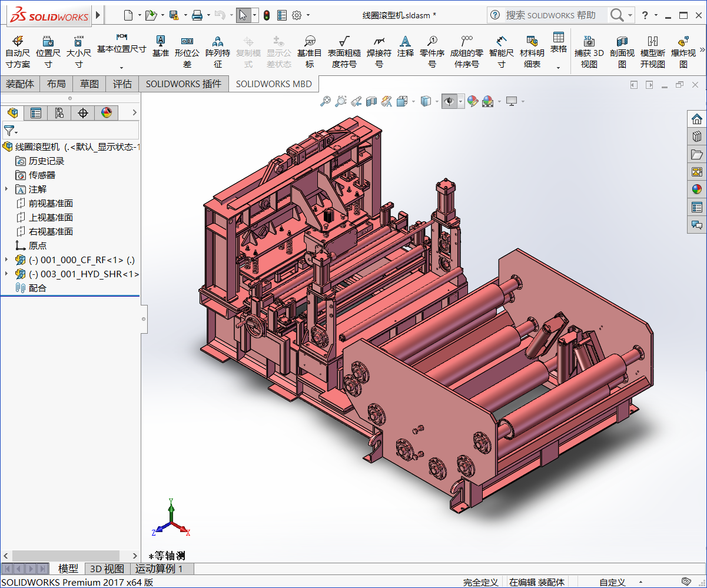The height and width of the screenshot is (588, 707).
Task: Click the Zoom to Fit magnifier icon
Action: click(325, 102)
